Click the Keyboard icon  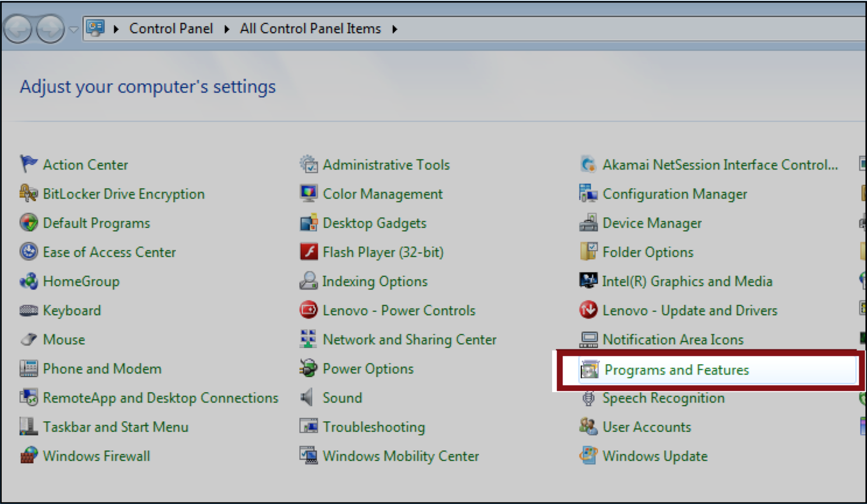[29, 310]
